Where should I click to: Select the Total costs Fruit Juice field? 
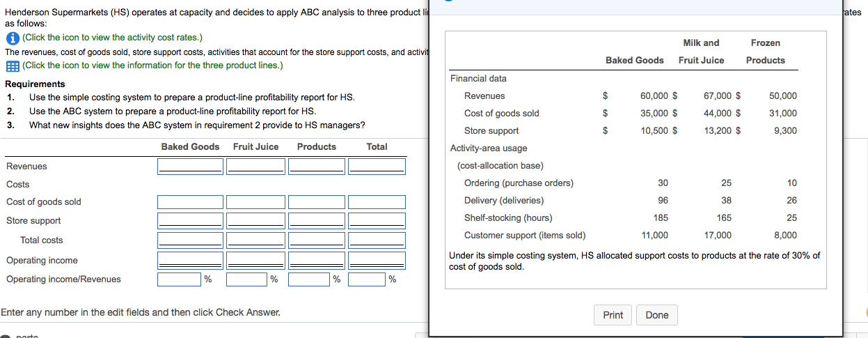(x=255, y=240)
